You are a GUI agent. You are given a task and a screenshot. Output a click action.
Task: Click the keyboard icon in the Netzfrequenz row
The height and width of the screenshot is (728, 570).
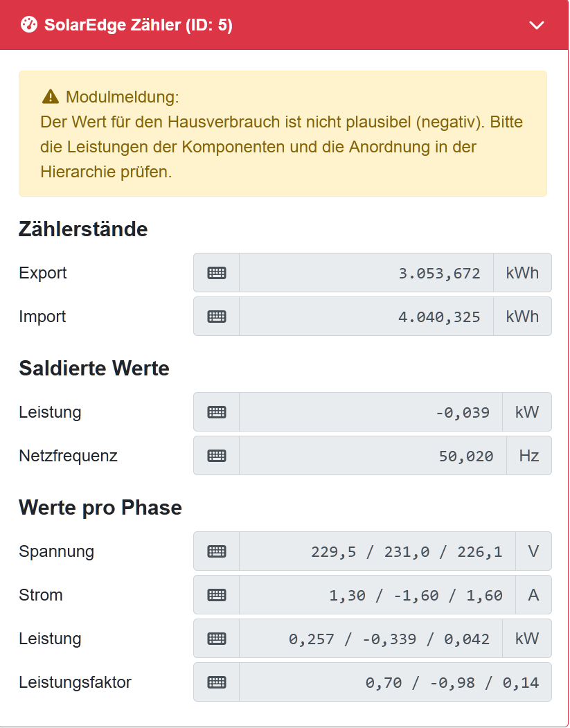tap(217, 456)
